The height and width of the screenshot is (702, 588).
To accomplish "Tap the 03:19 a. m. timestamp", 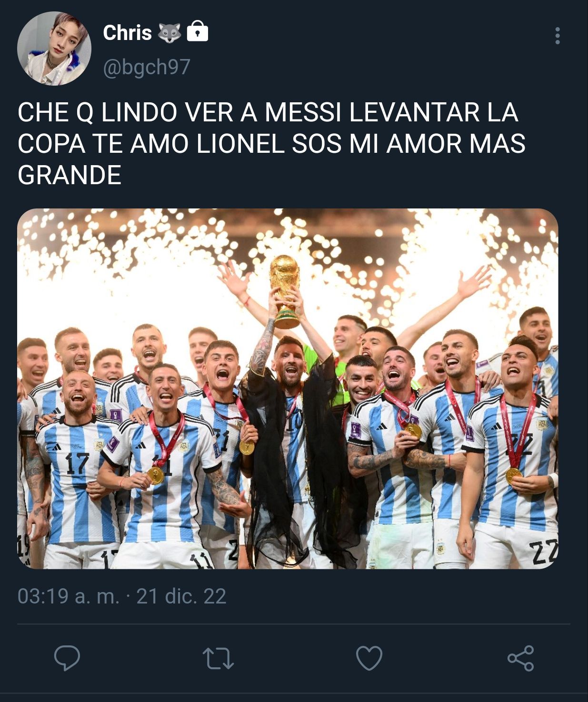I will click(x=69, y=596).
